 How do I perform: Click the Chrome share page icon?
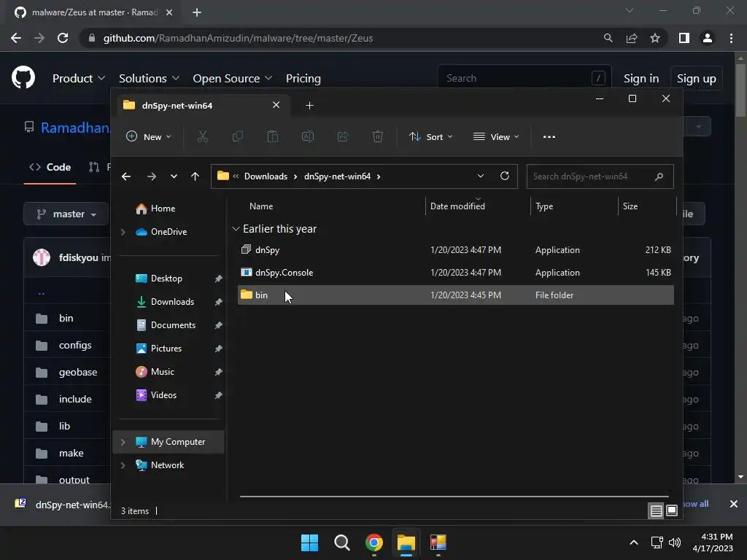pos(632,38)
